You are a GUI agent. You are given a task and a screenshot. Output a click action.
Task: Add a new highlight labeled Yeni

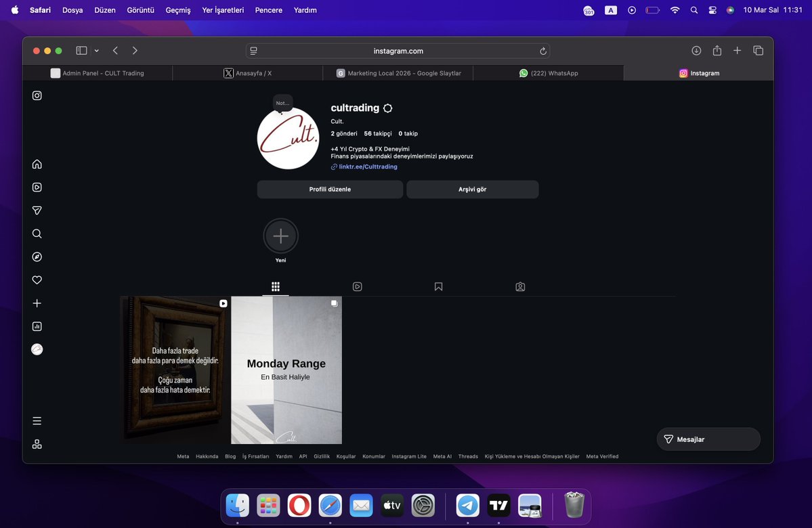coord(280,236)
